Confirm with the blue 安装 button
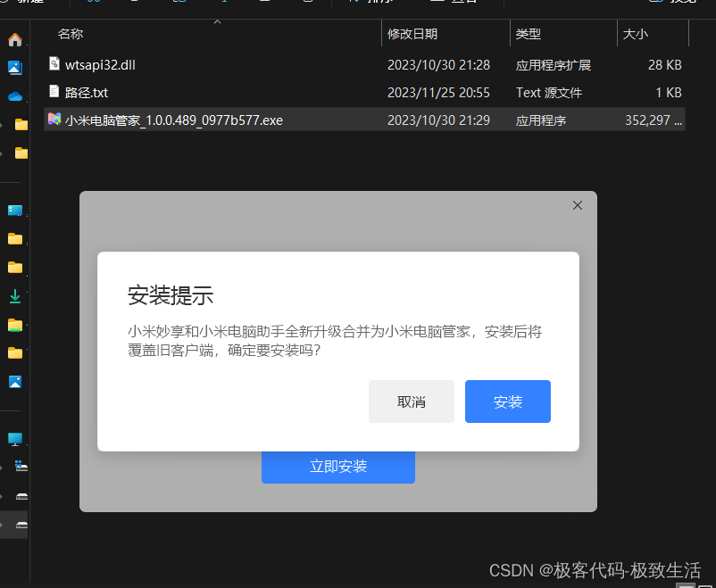Image resolution: width=716 pixels, height=588 pixels. pos(508,402)
